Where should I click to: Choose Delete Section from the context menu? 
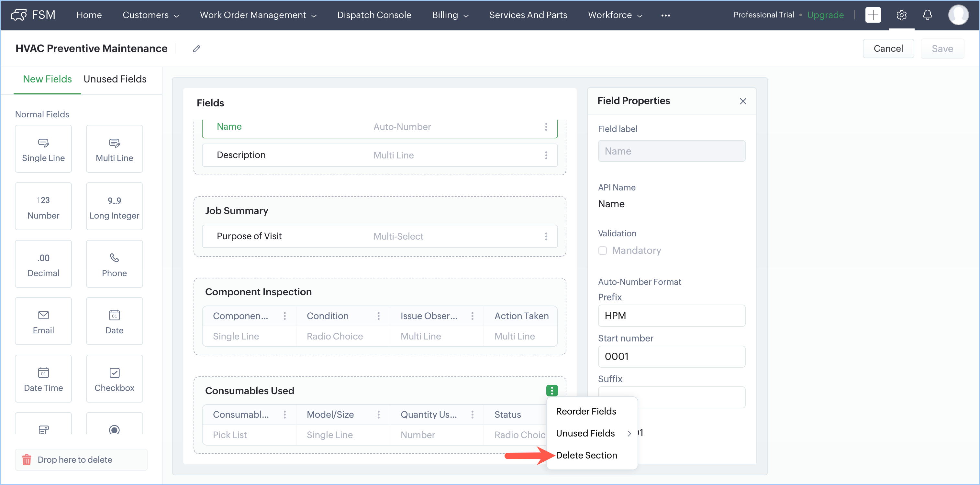pyautogui.click(x=586, y=455)
